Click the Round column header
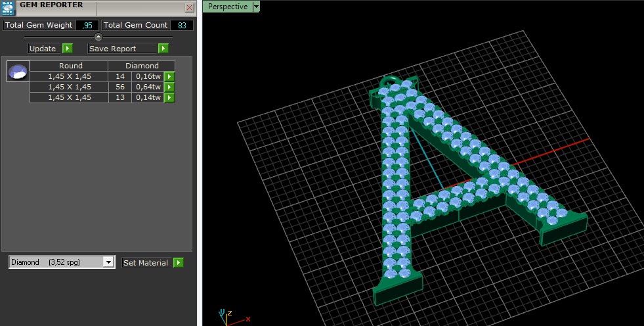Image resolution: width=644 pixels, height=326 pixels. (x=69, y=66)
